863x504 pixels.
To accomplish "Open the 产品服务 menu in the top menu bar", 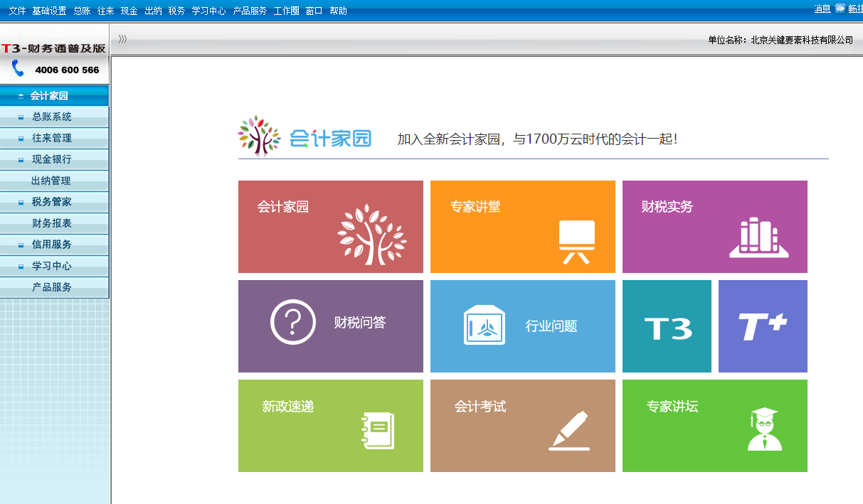I will 250,11.
